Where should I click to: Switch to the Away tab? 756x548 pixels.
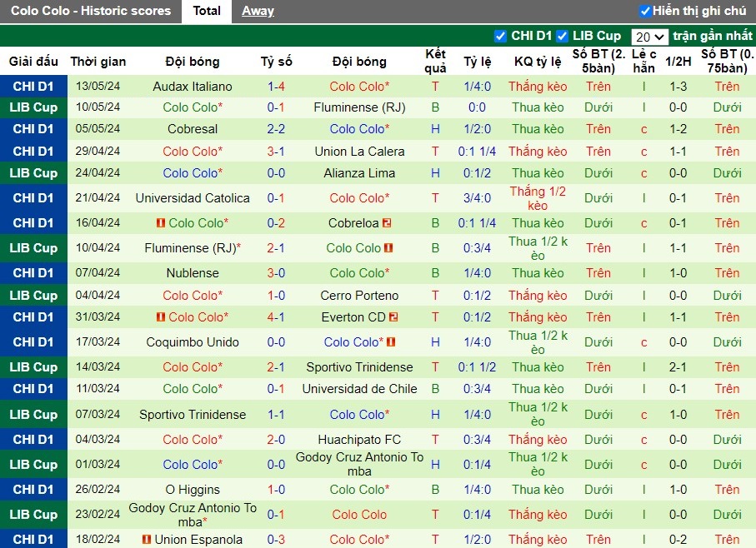[x=258, y=11]
